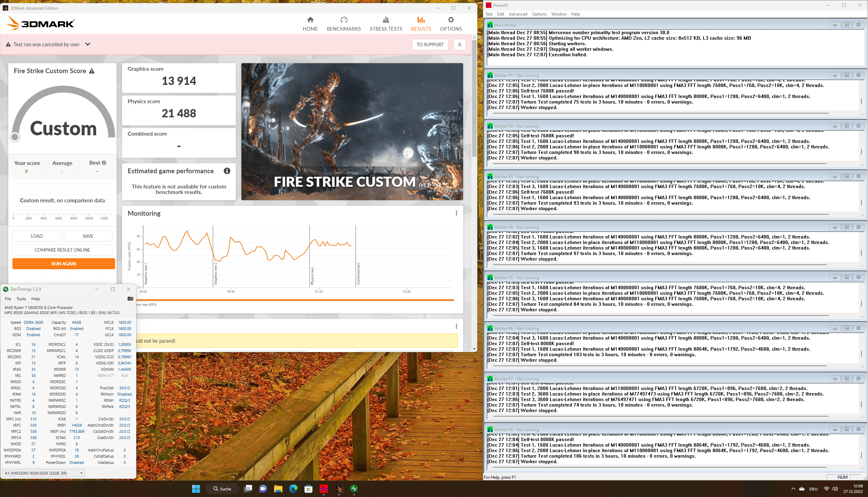Viewport: 868px width, 497px height.
Task: Open Prime95 Options menu
Action: point(539,14)
